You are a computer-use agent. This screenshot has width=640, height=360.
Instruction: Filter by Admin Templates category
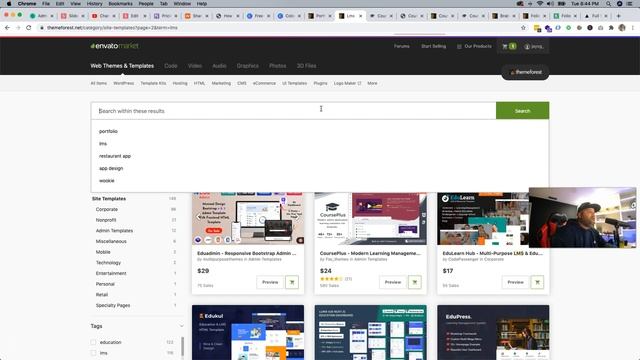click(114, 231)
